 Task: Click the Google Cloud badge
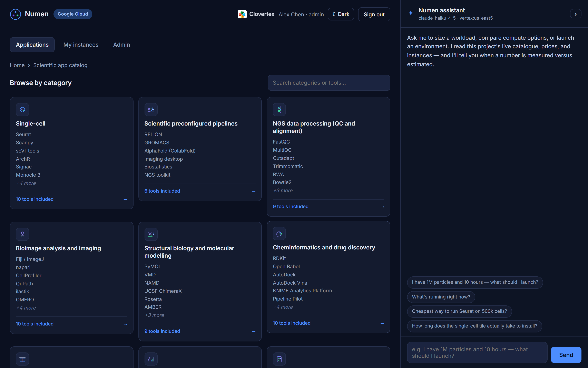coord(73,14)
